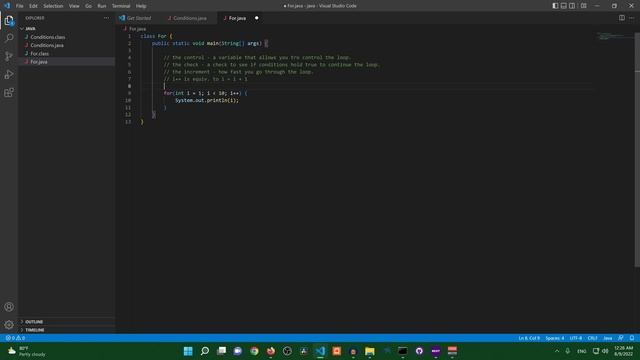
Task: Expand the TIMELINE section
Action: point(35,330)
